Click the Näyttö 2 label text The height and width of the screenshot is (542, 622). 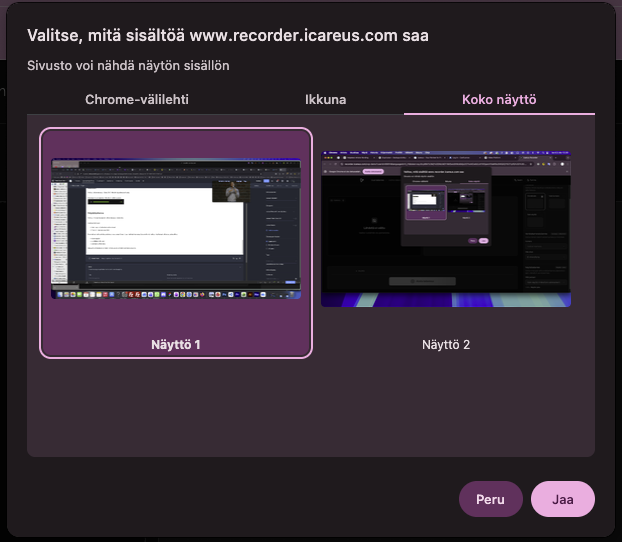445,344
